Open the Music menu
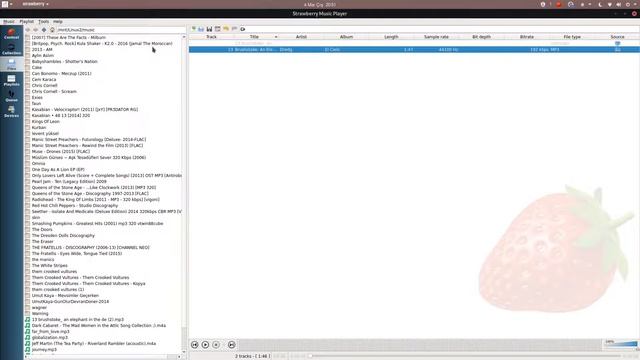Image resolution: width=640 pixels, height=360 pixels. (x=9, y=21)
